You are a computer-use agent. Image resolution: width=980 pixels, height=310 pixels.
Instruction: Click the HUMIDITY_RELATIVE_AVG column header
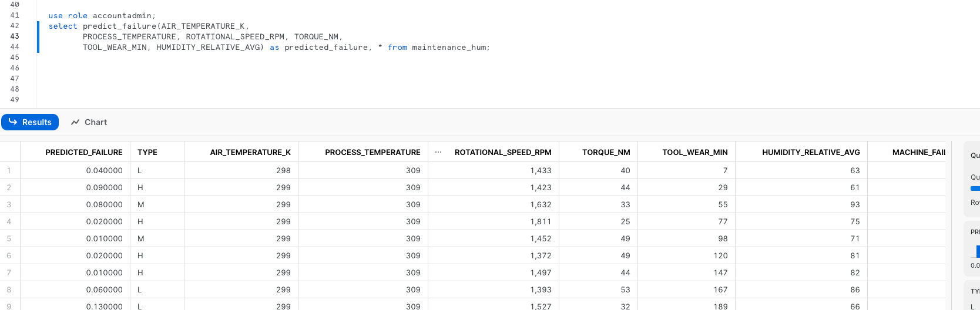[x=811, y=152]
